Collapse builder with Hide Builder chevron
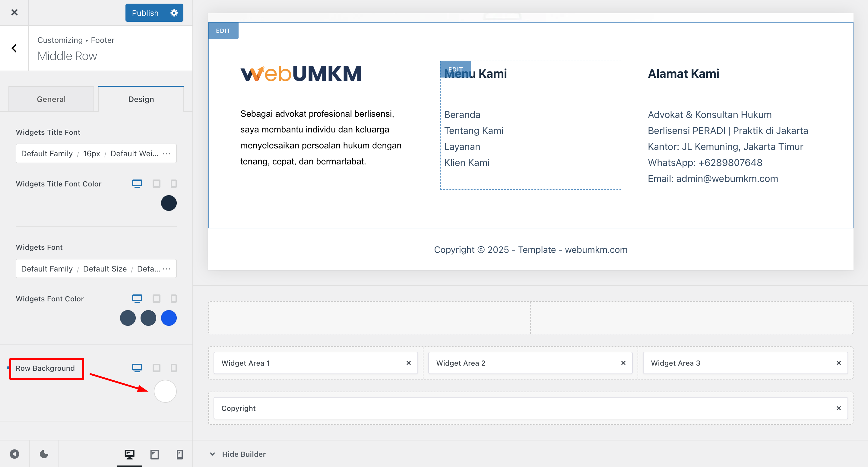The image size is (868, 467). pyautogui.click(x=212, y=454)
